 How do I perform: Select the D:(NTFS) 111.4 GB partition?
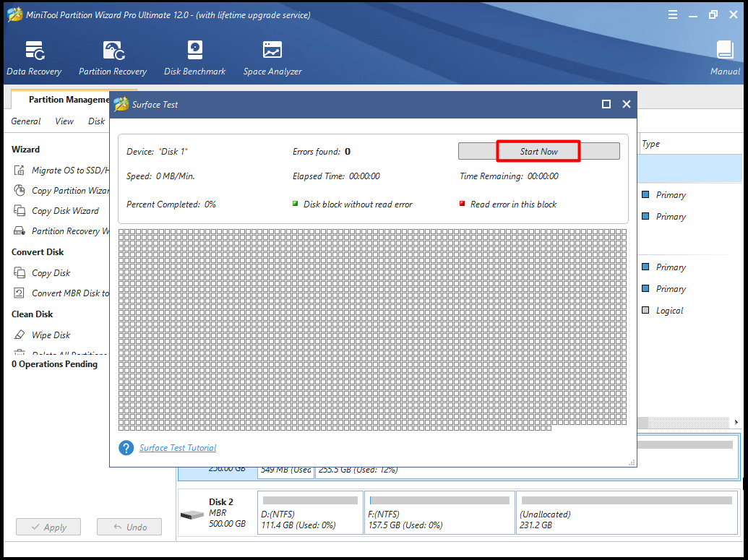(310, 513)
